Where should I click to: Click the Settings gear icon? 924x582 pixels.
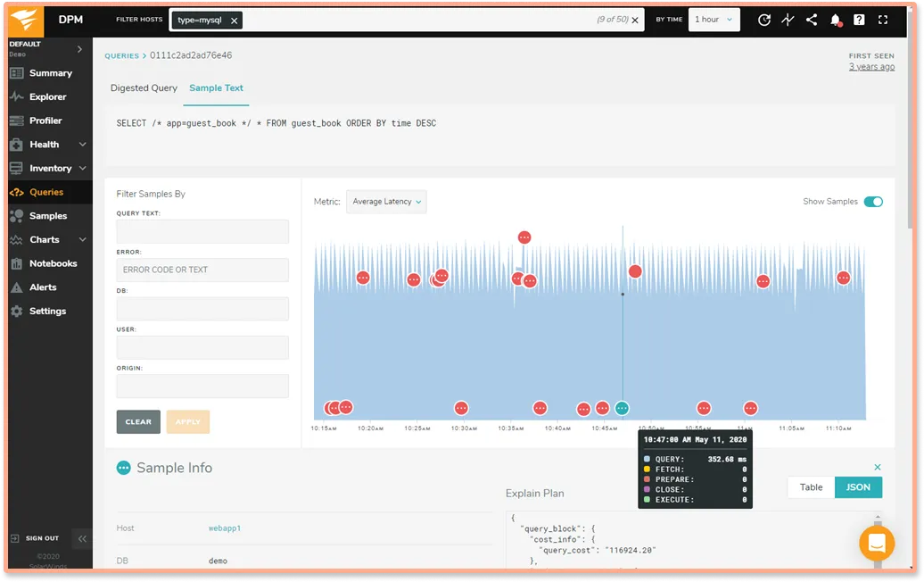[x=16, y=311]
